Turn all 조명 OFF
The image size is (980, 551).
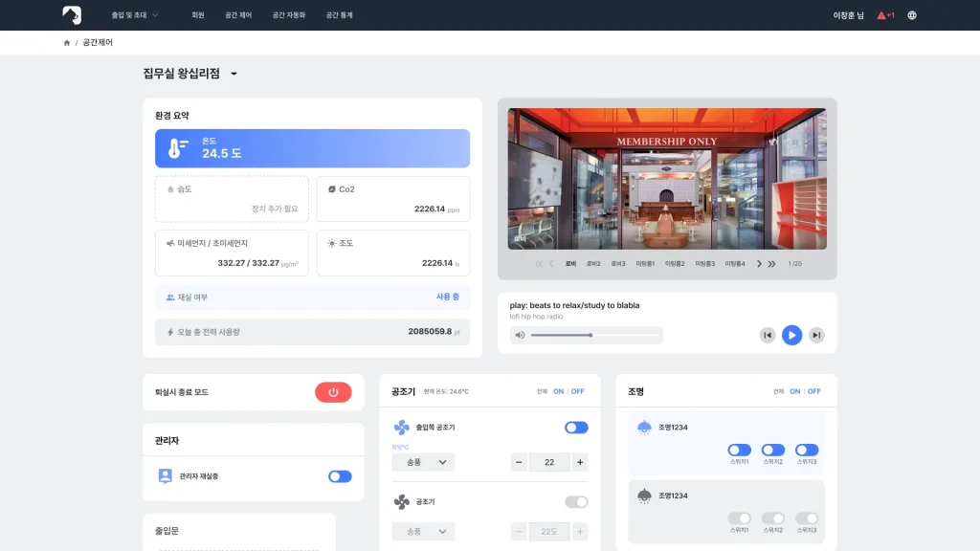point(813,391)
